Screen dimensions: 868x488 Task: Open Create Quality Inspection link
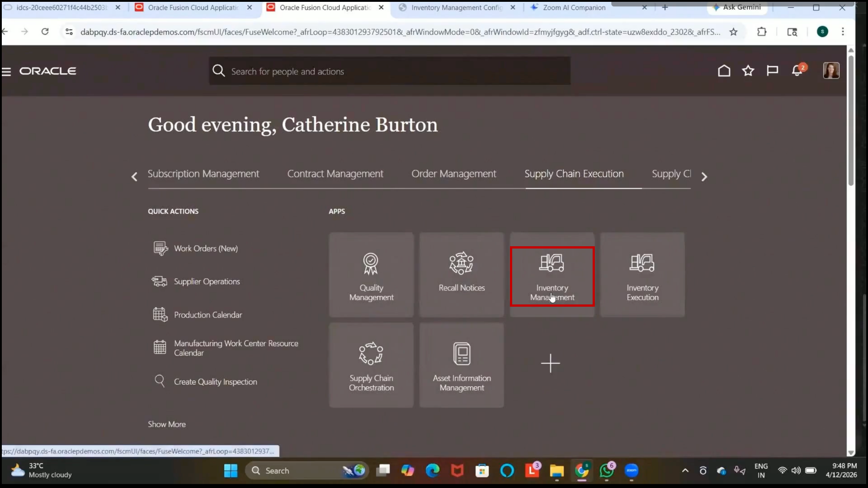point(216,382)
